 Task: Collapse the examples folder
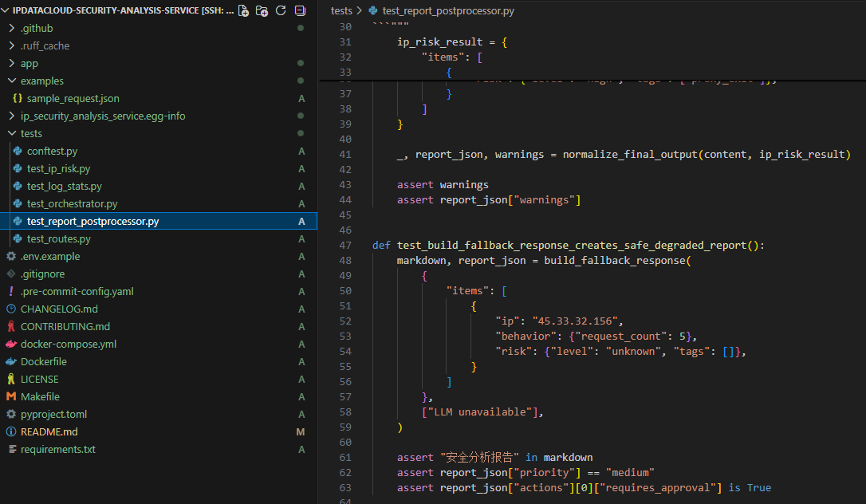coord(12,81)
